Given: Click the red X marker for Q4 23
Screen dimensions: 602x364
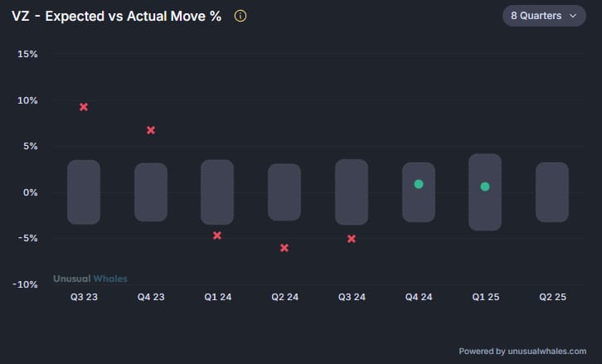Looking at the screenshot, I should (151, 130).
